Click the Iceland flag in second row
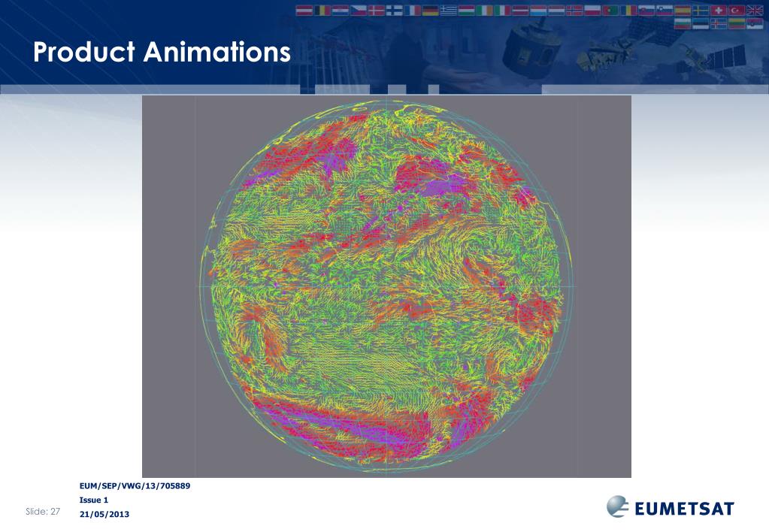Screen dimensions: 769x532 pos(719,23)
